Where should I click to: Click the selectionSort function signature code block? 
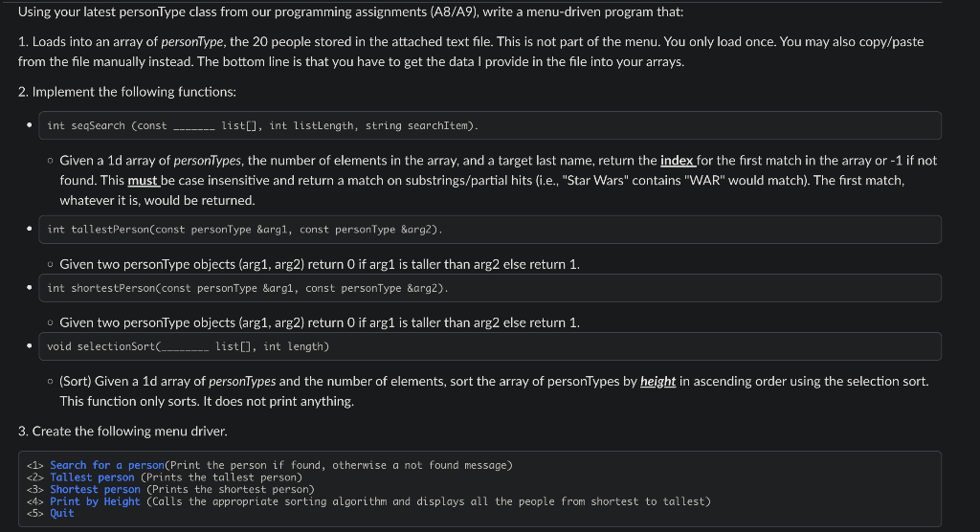point(490,346)
